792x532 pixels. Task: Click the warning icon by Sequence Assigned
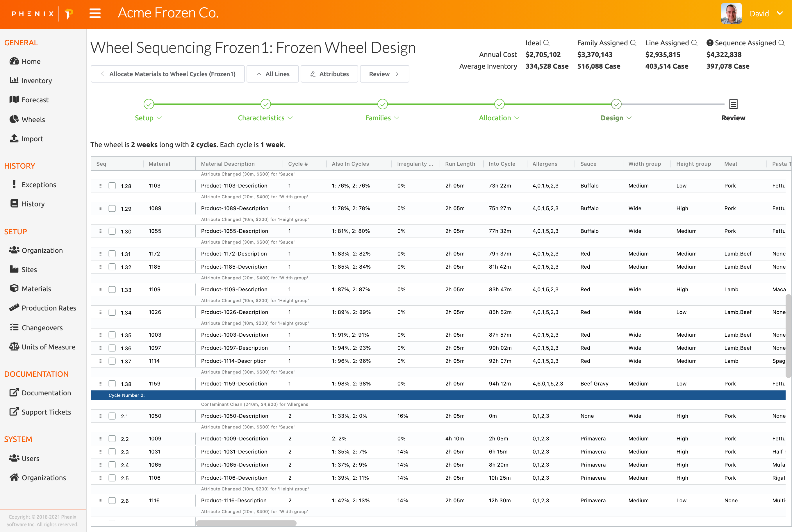click(709, 43)
